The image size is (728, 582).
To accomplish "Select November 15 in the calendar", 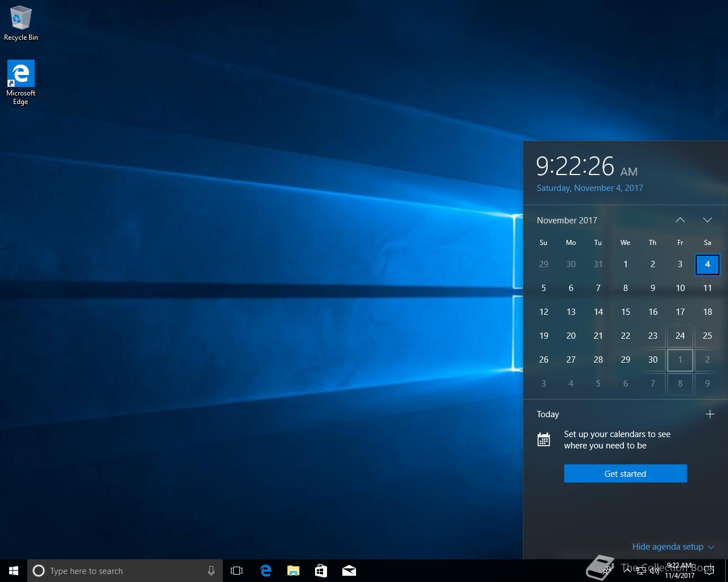I will pos(626,312).
